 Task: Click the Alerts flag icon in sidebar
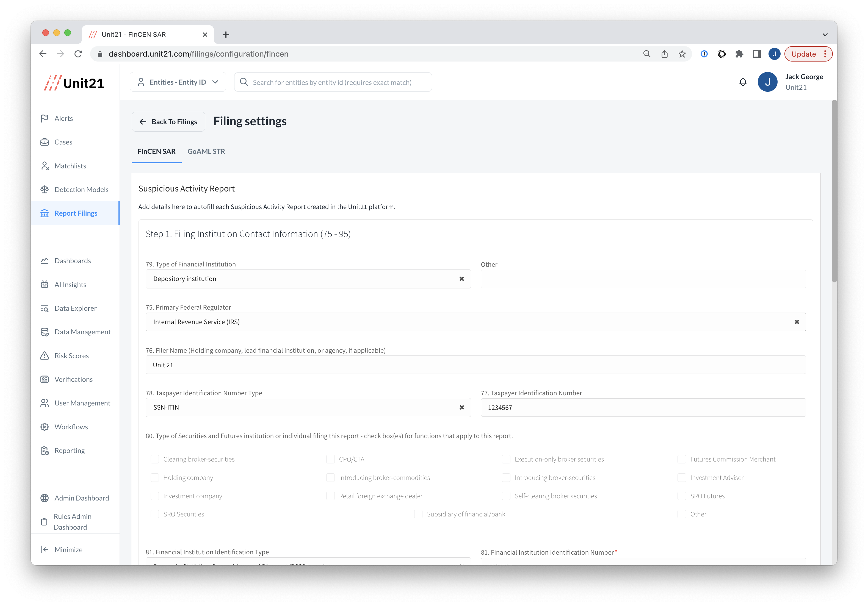tap(45, 118)
